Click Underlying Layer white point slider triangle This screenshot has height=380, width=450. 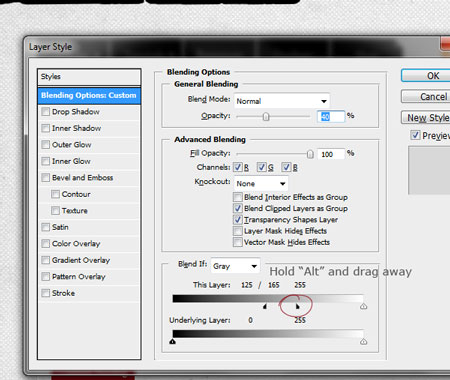[364, 341]
